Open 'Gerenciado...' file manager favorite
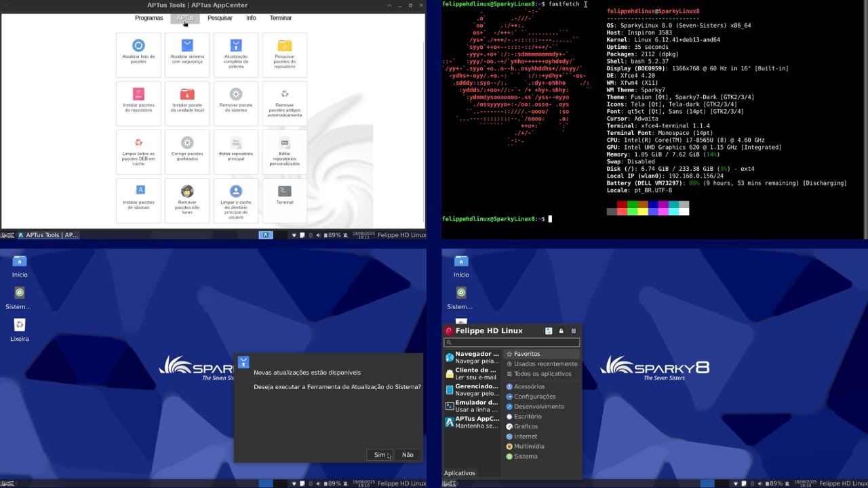Screen dimensions: 868x488 [x=472, y=390]
